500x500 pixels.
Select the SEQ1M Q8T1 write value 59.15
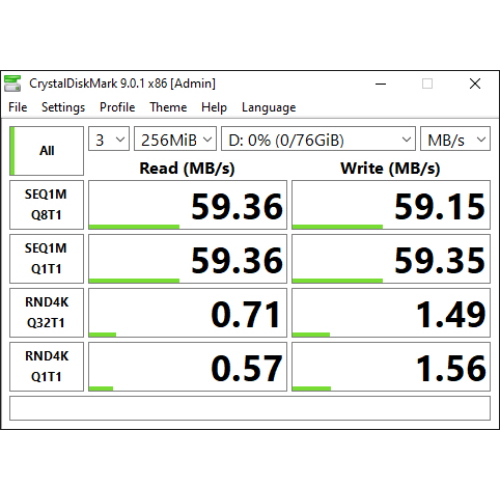point(391,205)
